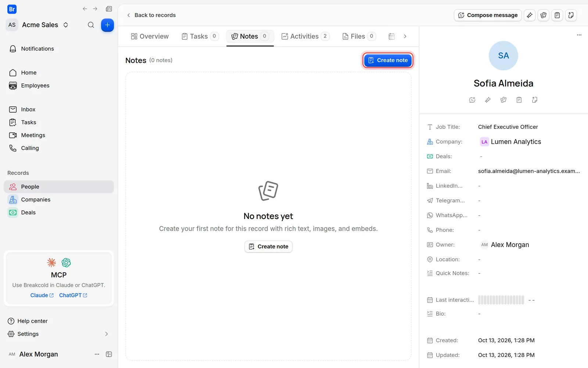Click the clipboard icon under Sofia Almeida

coord(519,100)
